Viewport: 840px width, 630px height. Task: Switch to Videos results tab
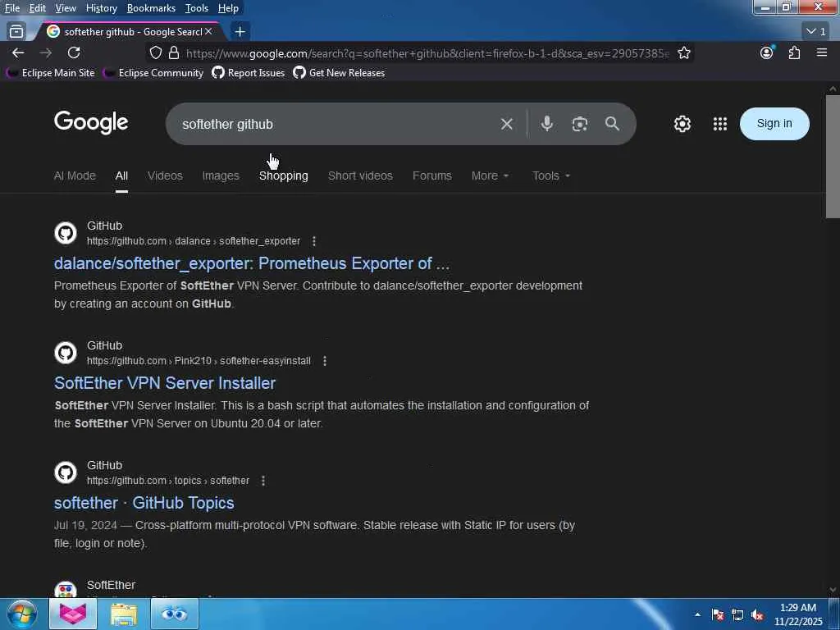[165, 176]
